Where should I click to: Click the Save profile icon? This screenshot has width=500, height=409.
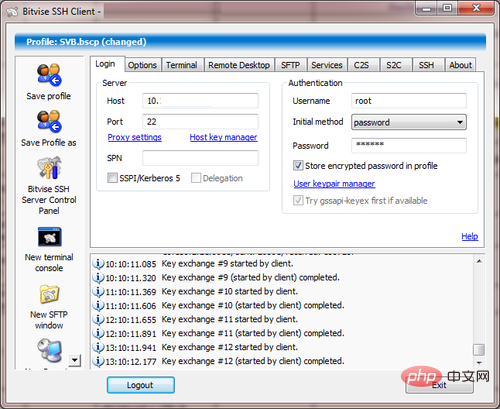click(49, 75)
